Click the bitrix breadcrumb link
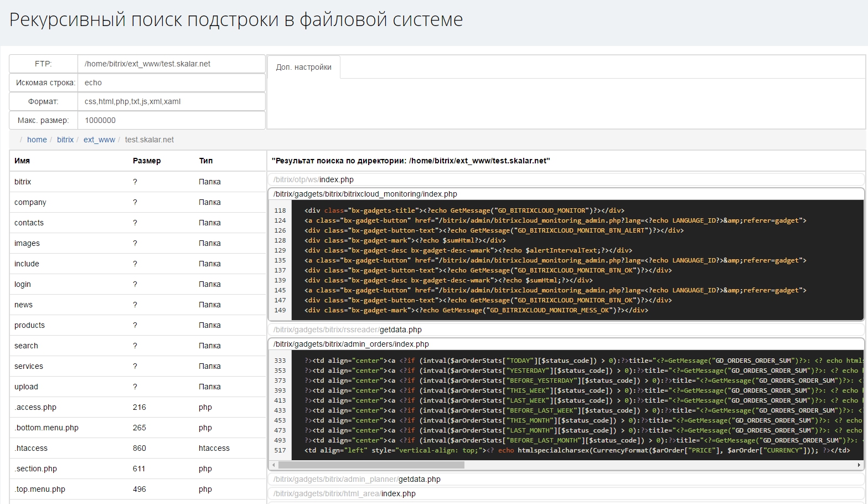868x504 pixels. click(65, 140)
